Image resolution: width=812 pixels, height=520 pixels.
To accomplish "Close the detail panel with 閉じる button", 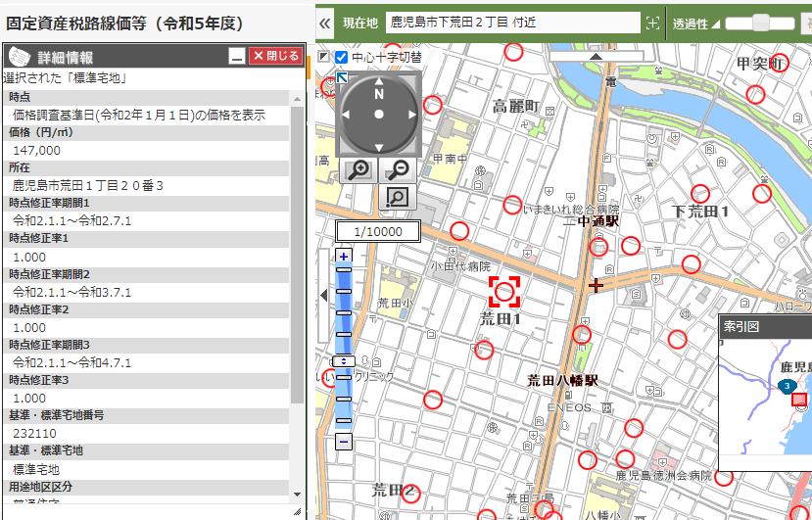I will pyautogui.click(x=274, y=56).
